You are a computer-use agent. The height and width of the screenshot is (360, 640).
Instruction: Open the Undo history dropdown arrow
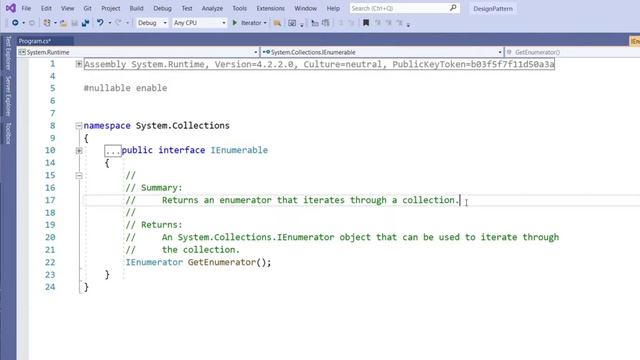pos(109,23)
